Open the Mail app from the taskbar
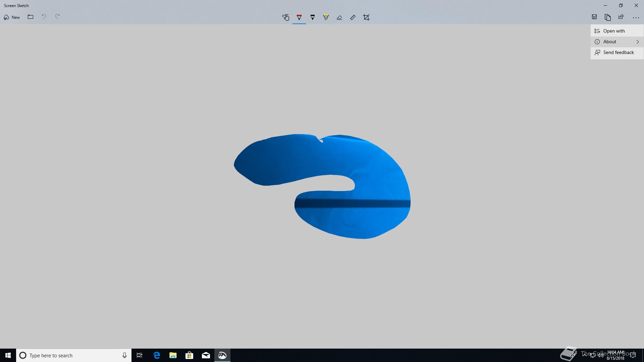 206,355
